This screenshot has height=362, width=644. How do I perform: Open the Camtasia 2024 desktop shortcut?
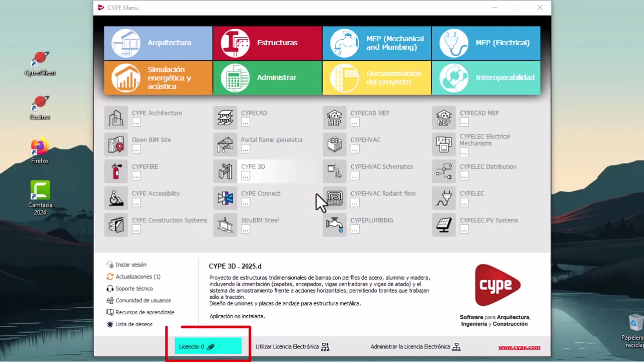click(x=40, y=198)
